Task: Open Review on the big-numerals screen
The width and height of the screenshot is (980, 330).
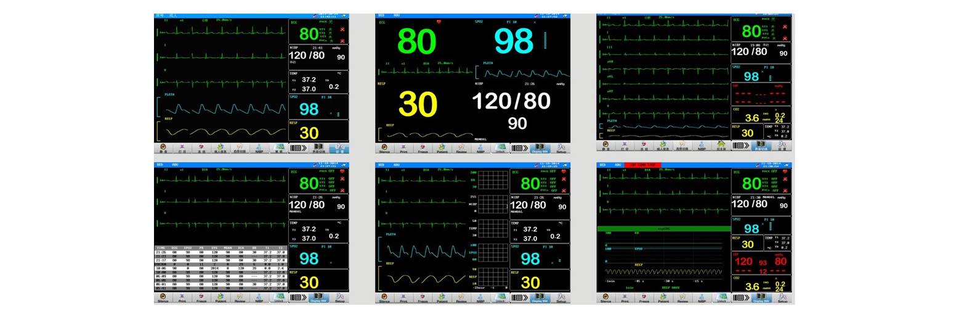Action: (x=461, y=148)
